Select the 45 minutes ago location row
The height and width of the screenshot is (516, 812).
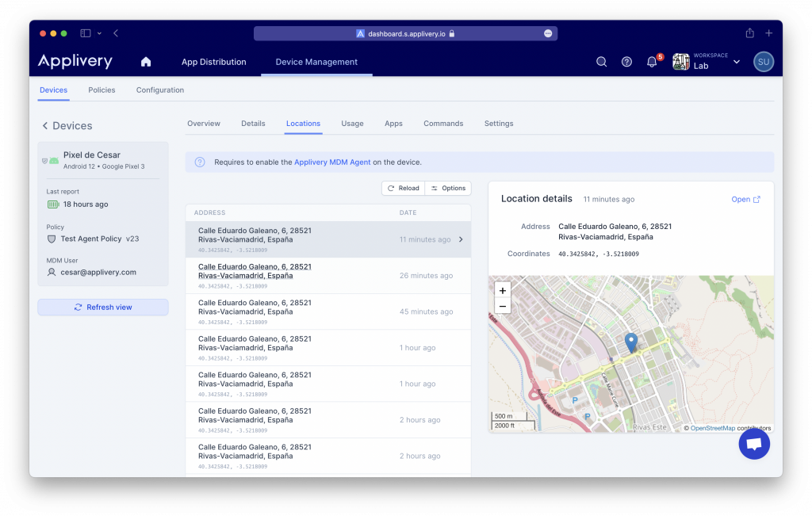(x=328, y=312)
